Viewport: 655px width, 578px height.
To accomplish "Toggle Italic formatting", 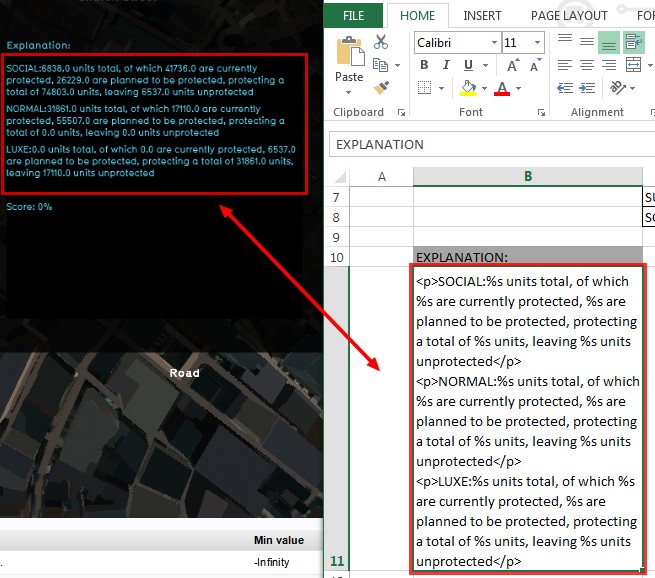I will [446, 65].
